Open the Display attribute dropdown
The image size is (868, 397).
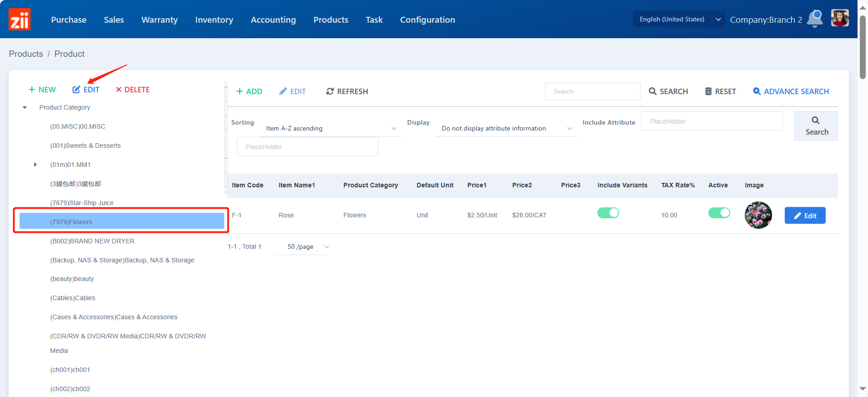tap(506, 129)
